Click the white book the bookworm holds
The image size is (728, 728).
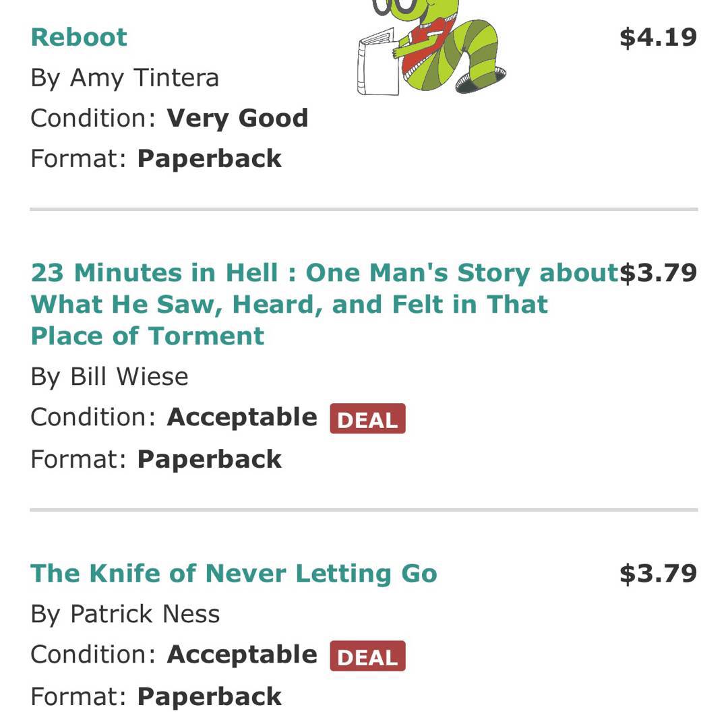377,64
